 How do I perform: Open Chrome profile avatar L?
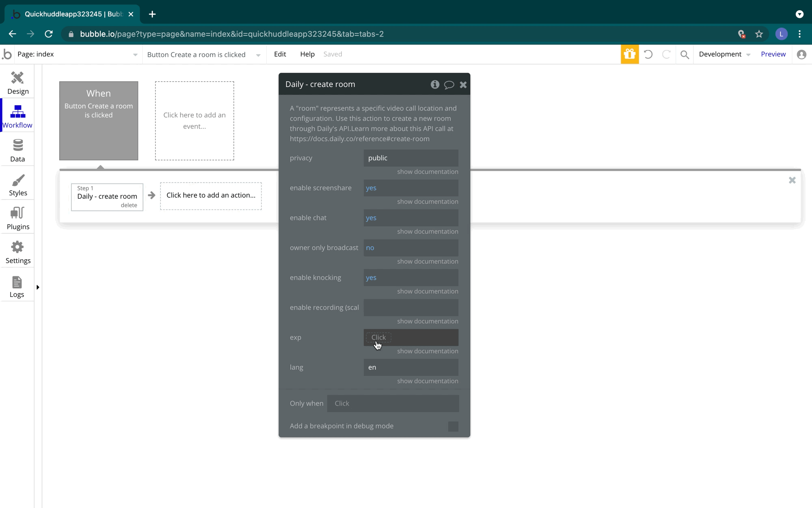coord(781,34)
